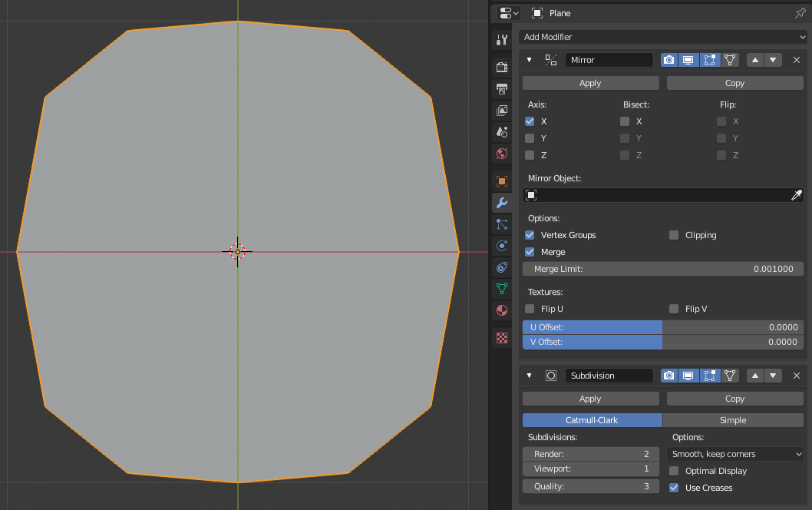This screenshot has height=510, width=812.
Task: Open the Modifier properties tab (wrench icon)
Action: 501,203
